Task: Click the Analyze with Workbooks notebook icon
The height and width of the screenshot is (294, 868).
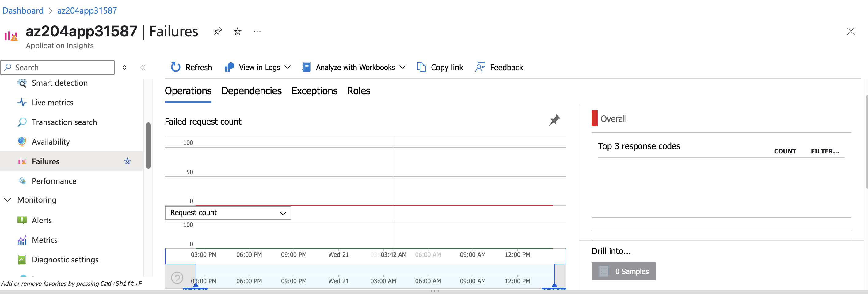Action: (306, 67)
